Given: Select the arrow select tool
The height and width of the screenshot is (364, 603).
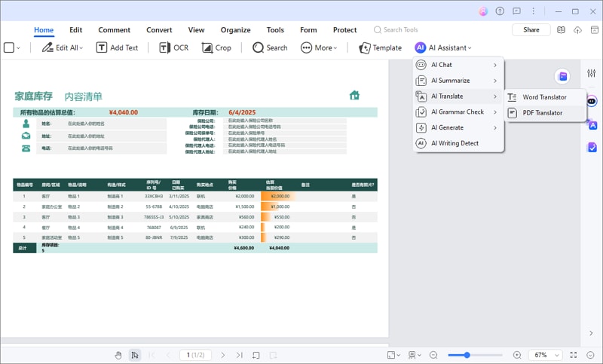Looking at the screenshot, I should coord(135,355).
